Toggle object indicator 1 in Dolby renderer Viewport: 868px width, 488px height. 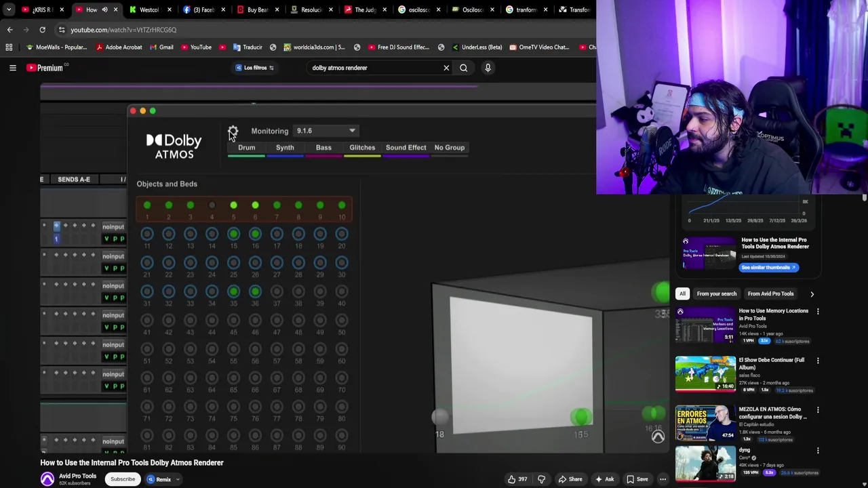[x=147, y=205]
